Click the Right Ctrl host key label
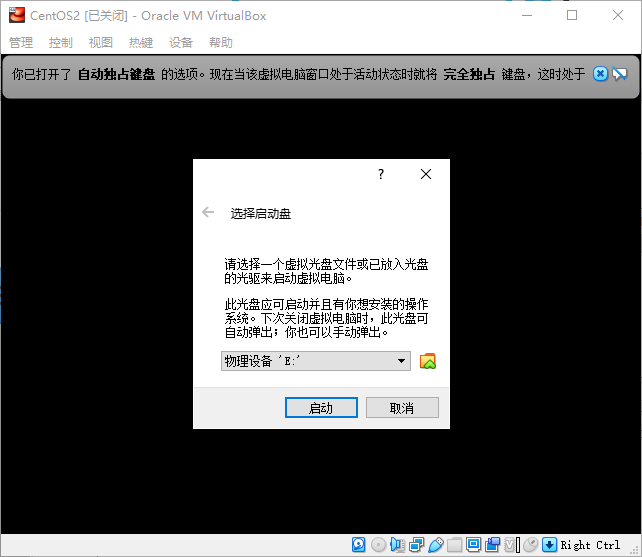642x557 pixels. coord(590,545)
